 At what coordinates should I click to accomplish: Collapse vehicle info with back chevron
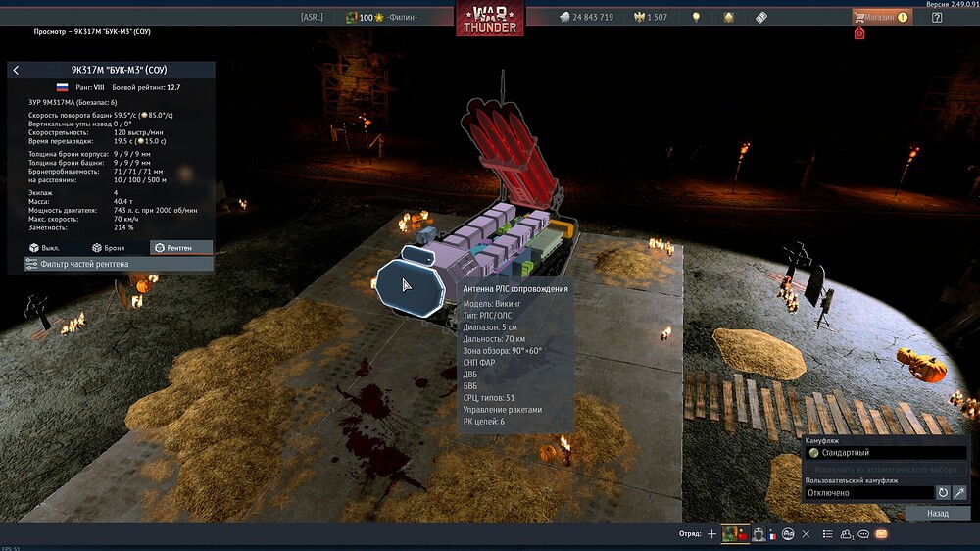coord(16,70)
